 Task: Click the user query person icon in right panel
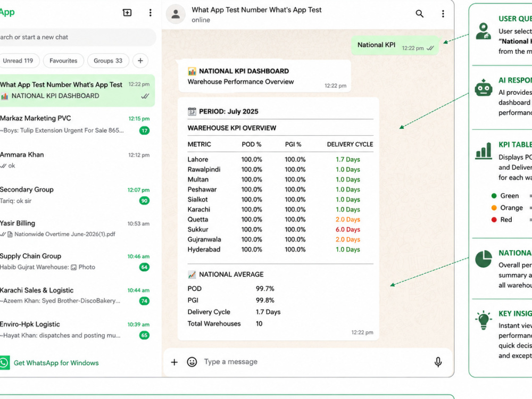(484, 31)
